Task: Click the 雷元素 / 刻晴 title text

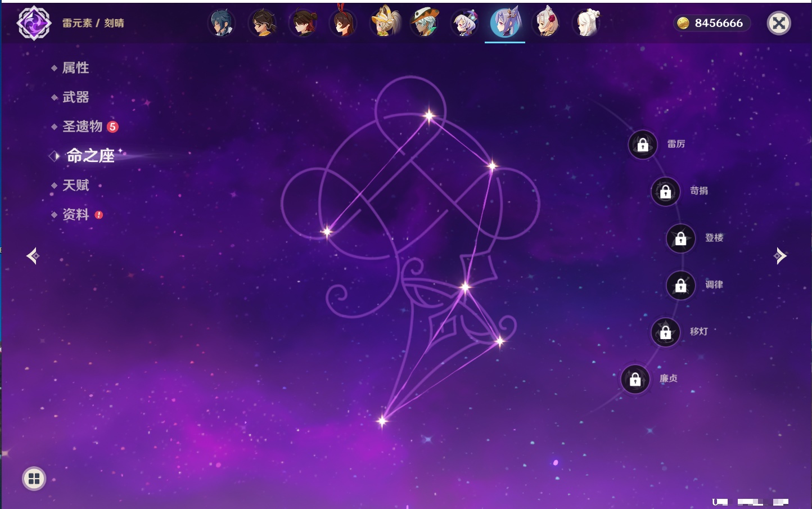Action: (x=93, y=23)
